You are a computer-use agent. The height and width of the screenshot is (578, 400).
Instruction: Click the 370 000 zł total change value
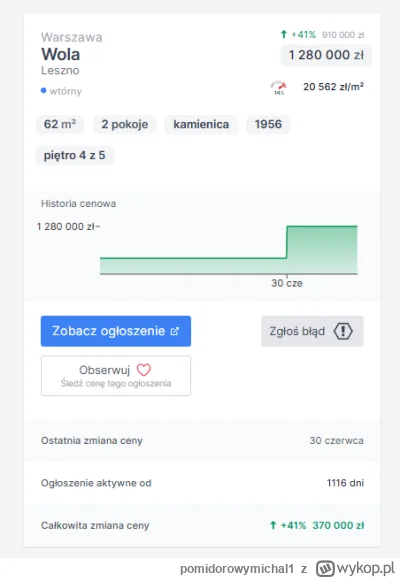click(338, 525)
